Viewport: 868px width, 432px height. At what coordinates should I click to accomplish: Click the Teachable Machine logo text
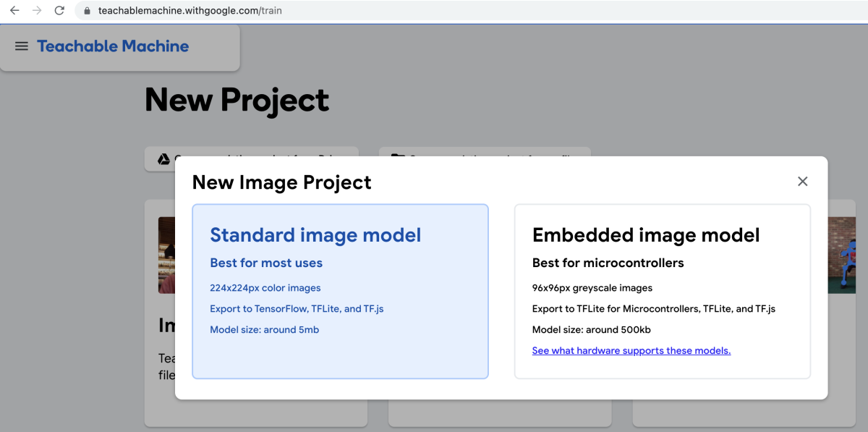click(113, 46)
